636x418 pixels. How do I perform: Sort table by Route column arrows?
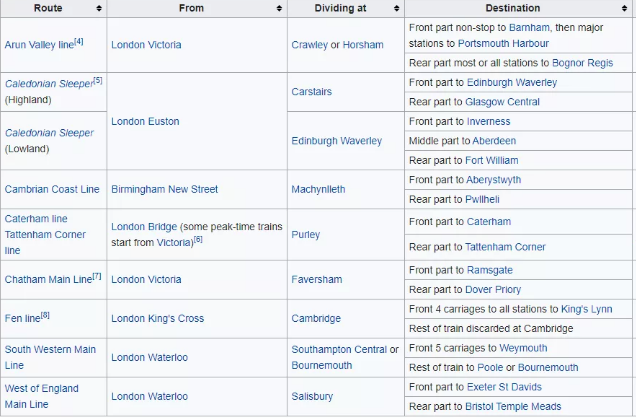99,8
